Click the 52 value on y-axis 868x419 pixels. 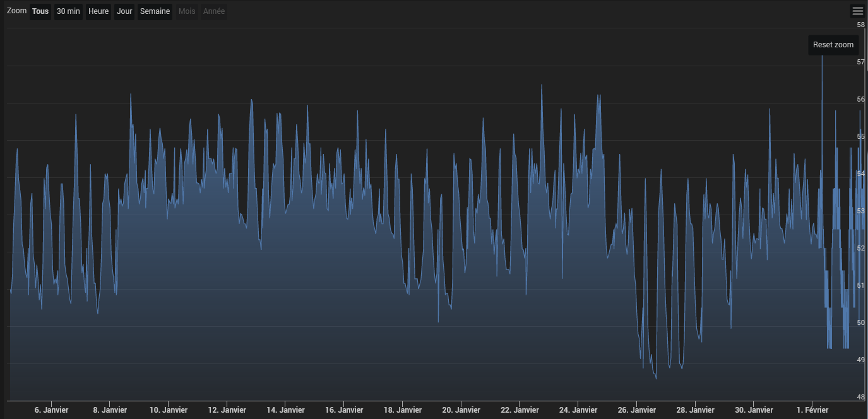(x=860, y=248)
